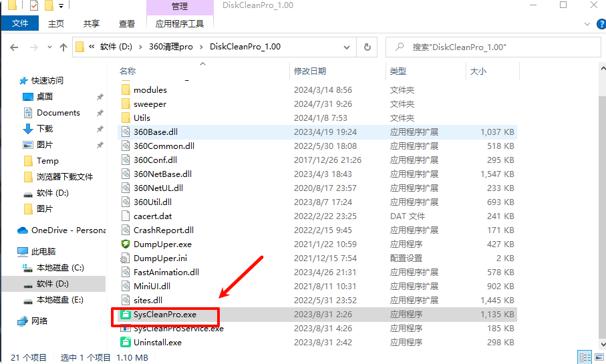606x364 pixels.
Task: Click the MiniUI.dll file icon
Action: (x=126, y=286)
